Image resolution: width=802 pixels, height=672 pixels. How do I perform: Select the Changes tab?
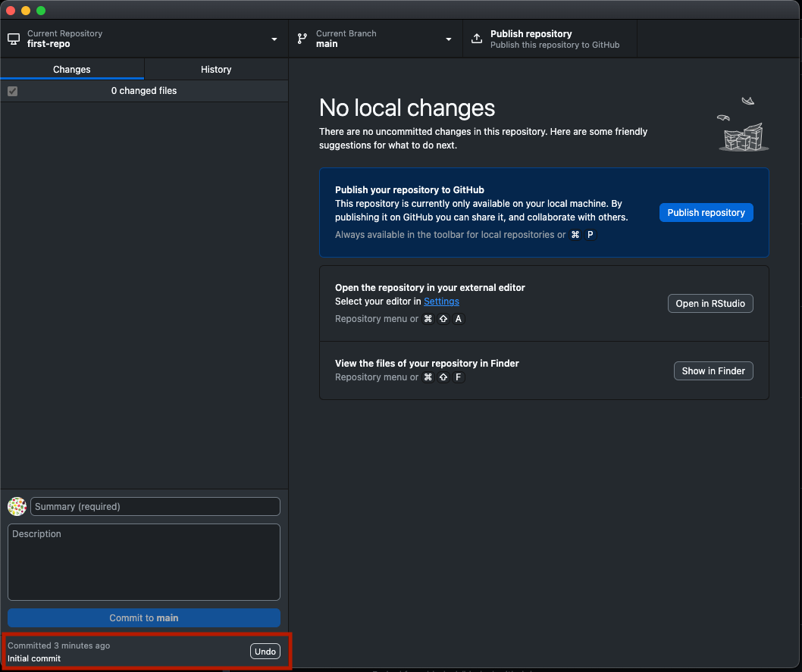tap(72, 69)
